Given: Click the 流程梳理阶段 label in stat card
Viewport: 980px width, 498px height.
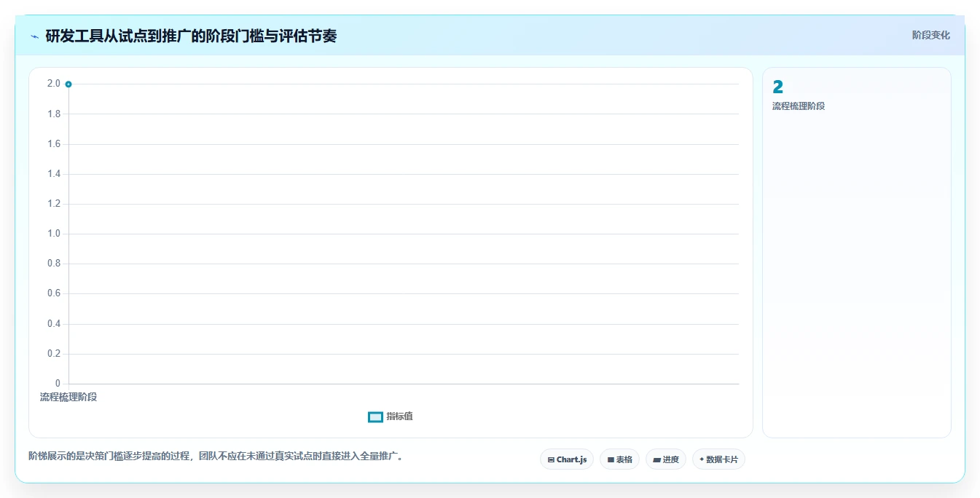Looking at the screenshot, I should [x=799, y=106].
